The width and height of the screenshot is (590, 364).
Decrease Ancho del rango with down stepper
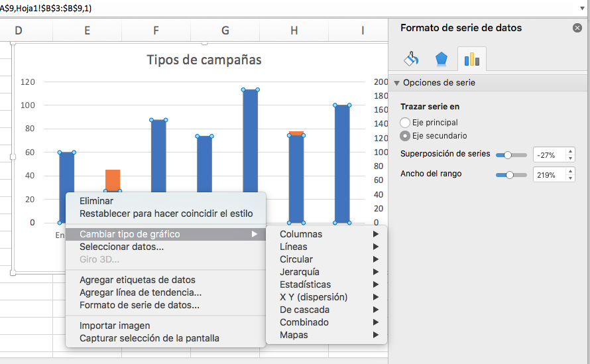[570, 178]
